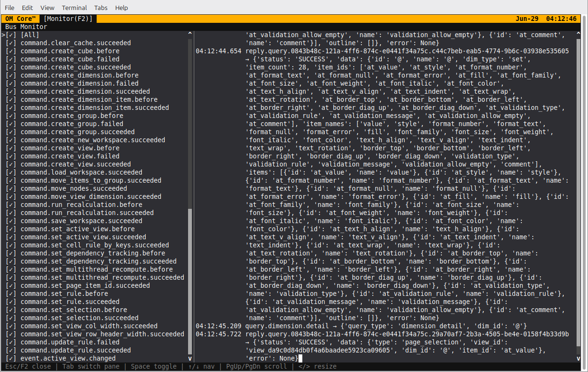The height and width of the screenshot is (372, 588).
Task: Open the File menu
Action: tap(10, 8)
